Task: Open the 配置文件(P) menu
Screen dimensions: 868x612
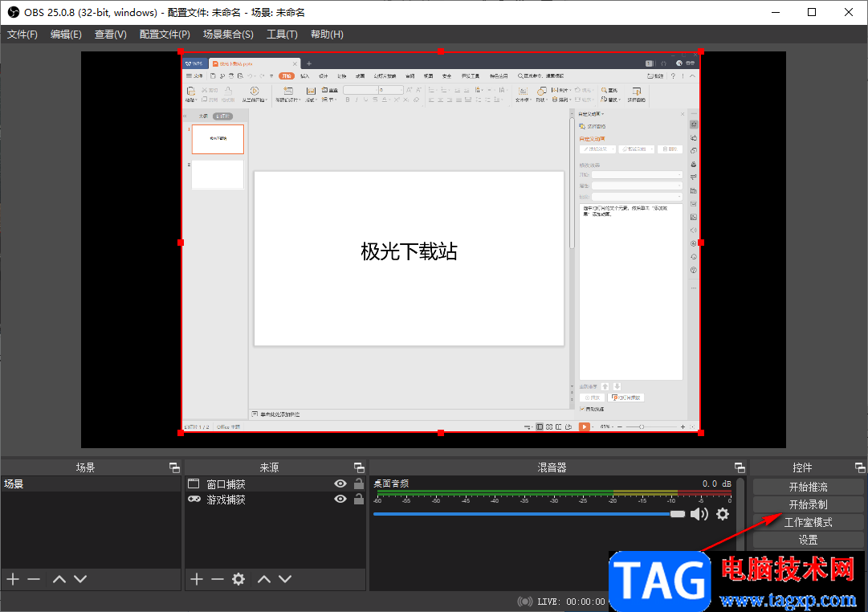Action: click(165, 35)
